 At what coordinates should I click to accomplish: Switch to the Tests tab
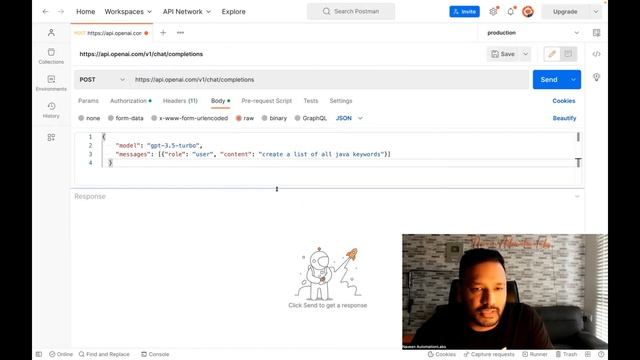(x=311, y=101)
